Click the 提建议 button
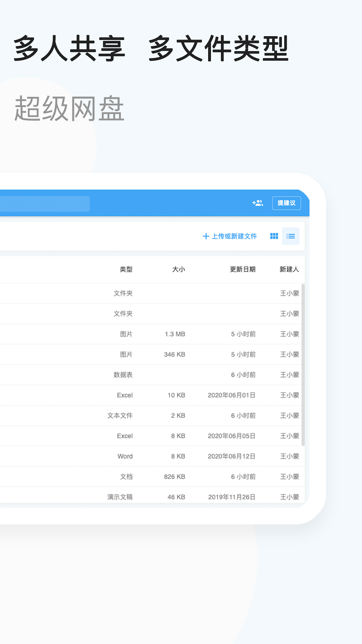This screenshot has height=644, width=362. pos(286,203)
